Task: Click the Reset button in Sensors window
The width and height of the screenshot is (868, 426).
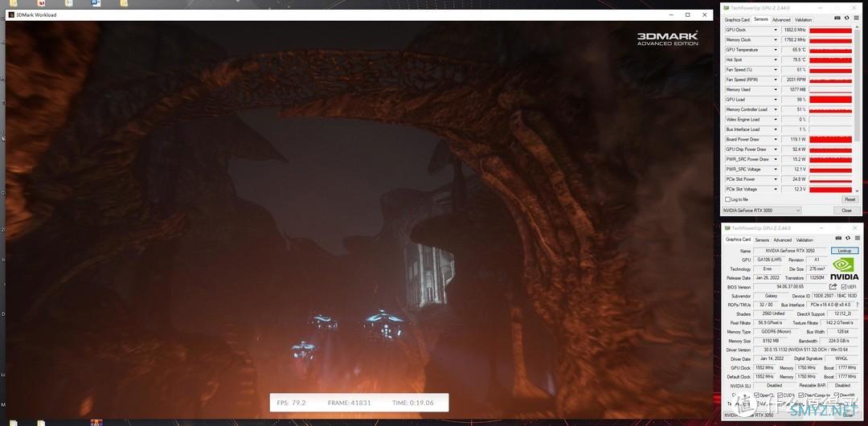Action: click(x=850, y=199)
